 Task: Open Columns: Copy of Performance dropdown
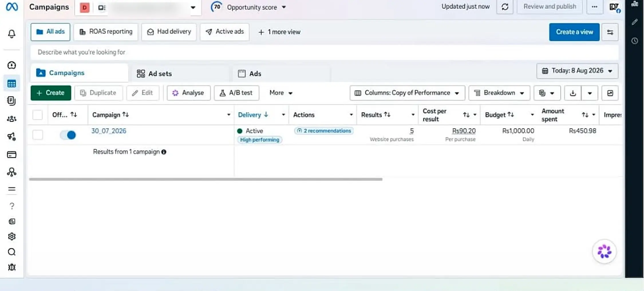point(407,93)
